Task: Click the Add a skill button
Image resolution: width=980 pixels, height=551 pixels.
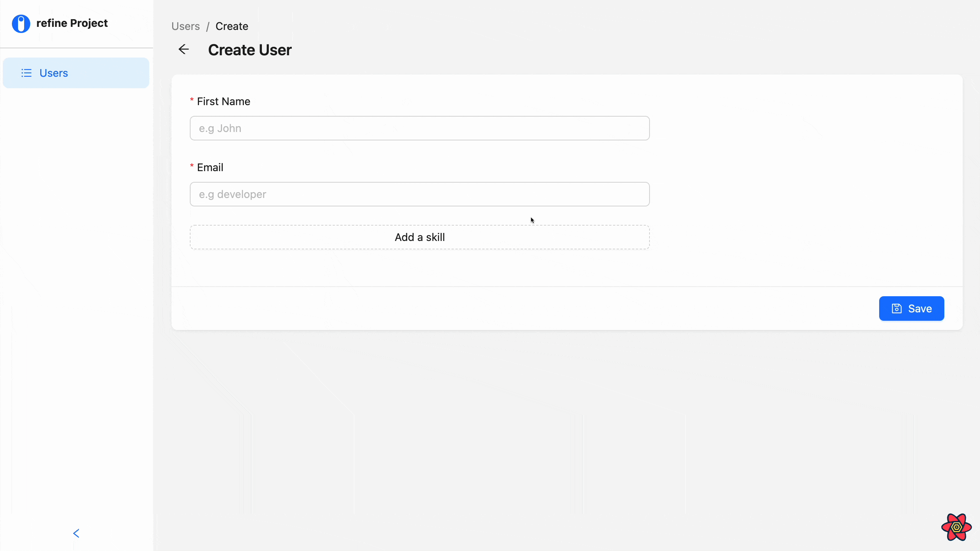Action: click(419, 237)
